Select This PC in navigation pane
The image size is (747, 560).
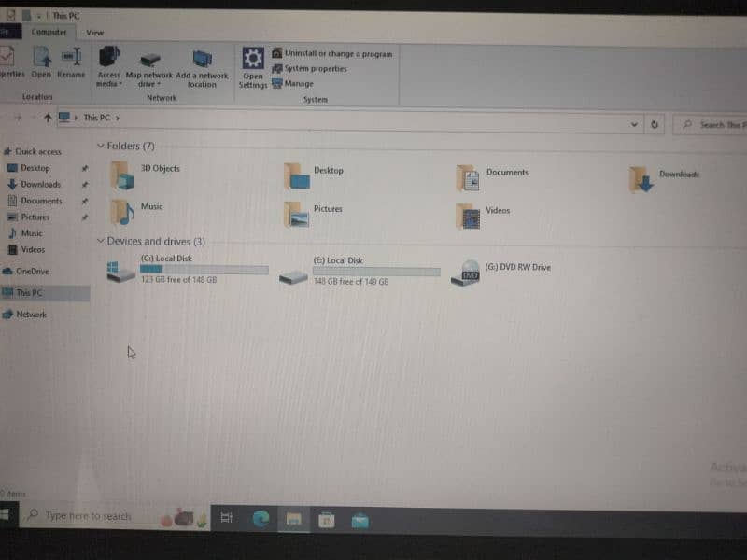click(x=45, y=292)
